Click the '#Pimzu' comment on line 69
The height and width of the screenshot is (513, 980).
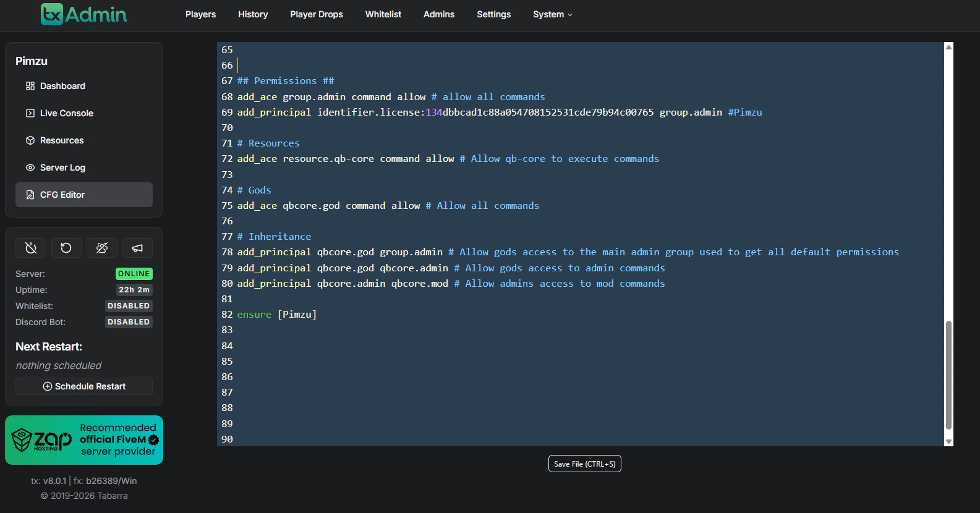tap(745, 112)
